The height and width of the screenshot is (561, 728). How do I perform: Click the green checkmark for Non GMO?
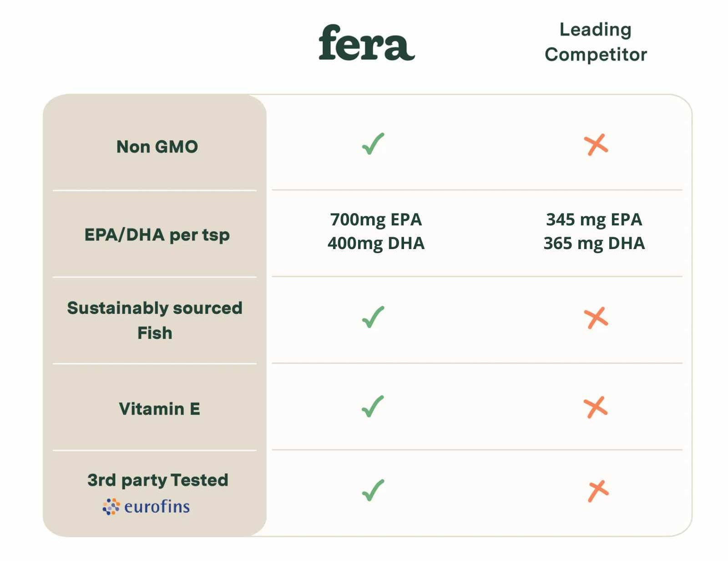[x=373, y=144]
